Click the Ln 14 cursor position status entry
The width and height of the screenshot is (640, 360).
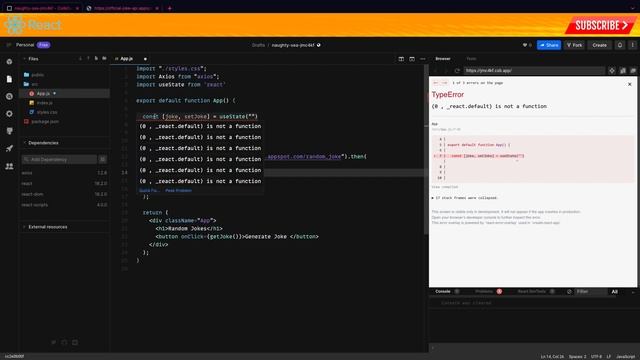(x=552, y=357)
